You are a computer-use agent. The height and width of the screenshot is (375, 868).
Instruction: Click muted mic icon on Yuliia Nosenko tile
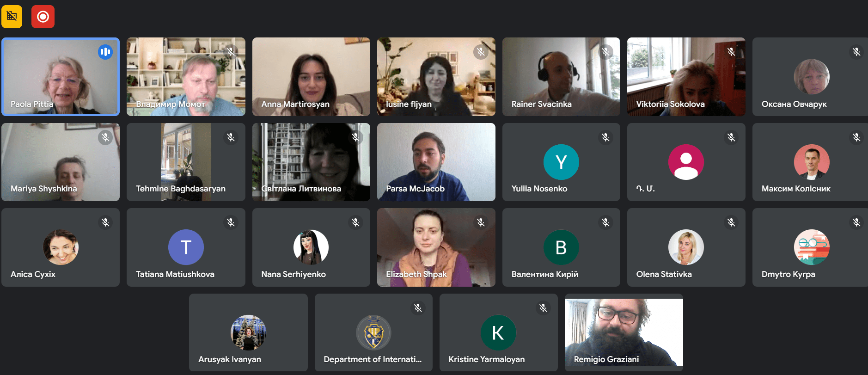(x=606, y=137)
